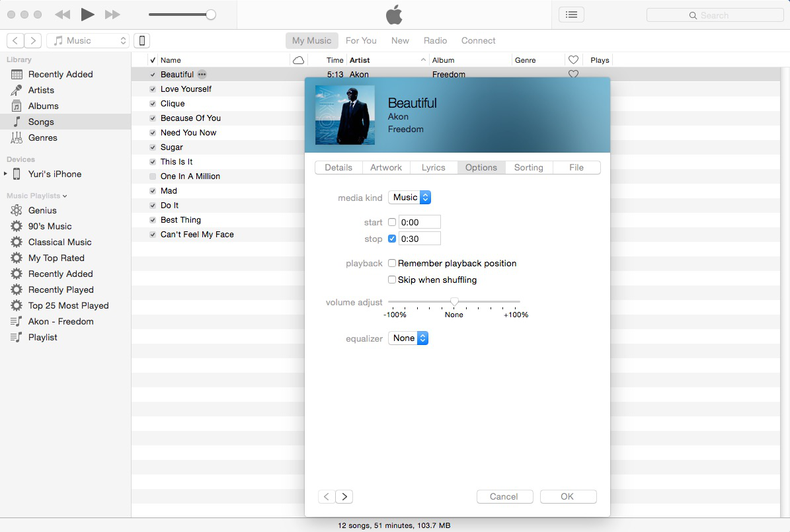Viewport: 790px width, 532px height.
Task: Click the rewind previous track button
Action: click(63, 15)
